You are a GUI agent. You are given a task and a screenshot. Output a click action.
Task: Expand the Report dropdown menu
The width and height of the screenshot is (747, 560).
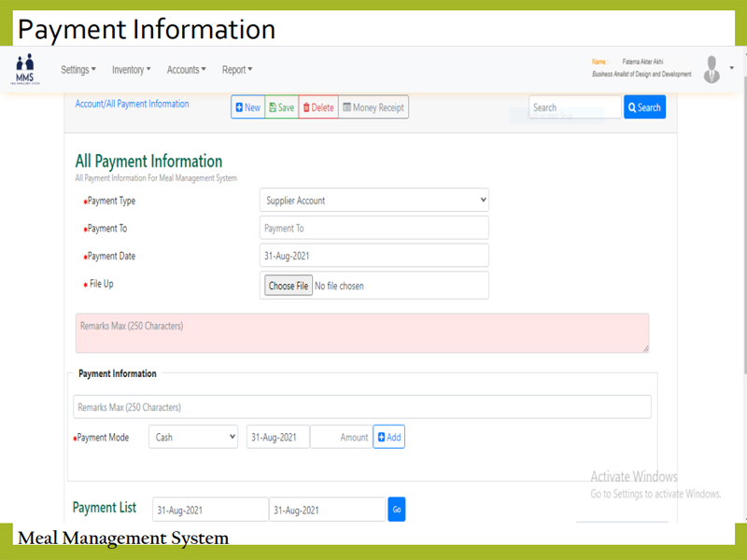[237, 70]
